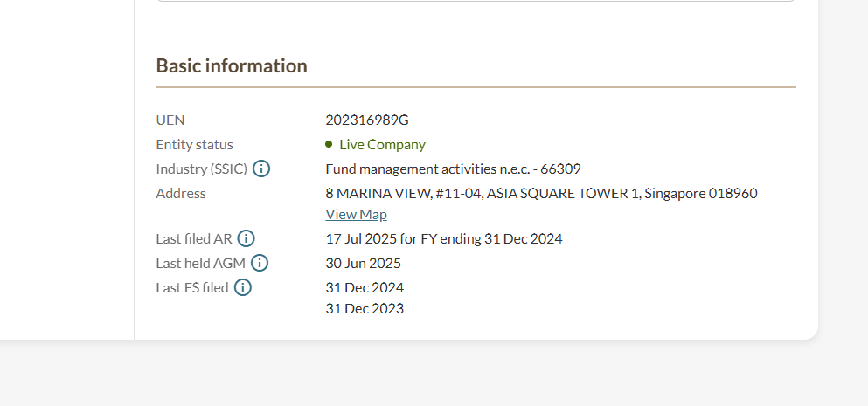The width and height of the screenshot is (868, 406).
Task: Click the Entity status label
Action: [194, 144]
